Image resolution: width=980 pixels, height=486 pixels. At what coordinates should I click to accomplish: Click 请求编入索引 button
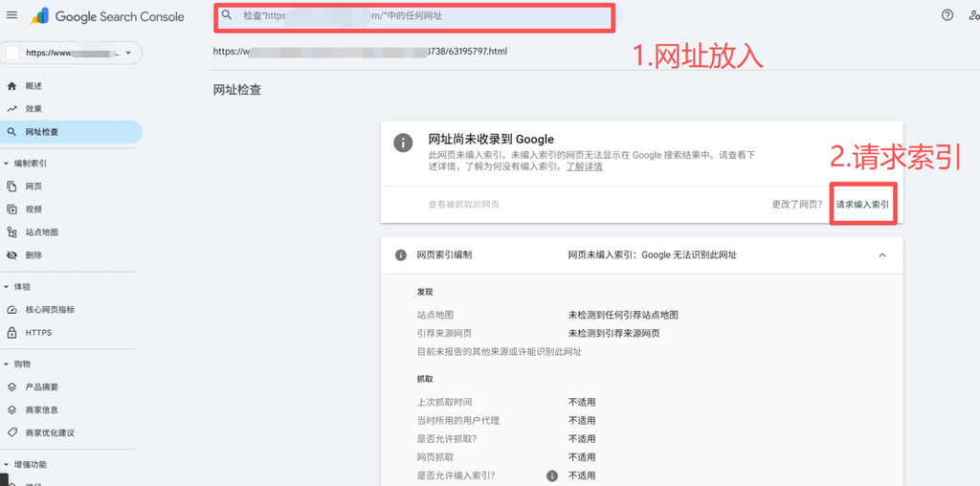(x=862, y=205)
